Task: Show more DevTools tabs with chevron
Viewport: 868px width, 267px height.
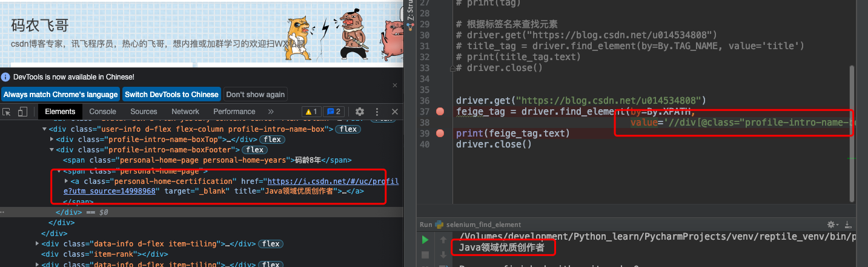Action: [271, 112]
